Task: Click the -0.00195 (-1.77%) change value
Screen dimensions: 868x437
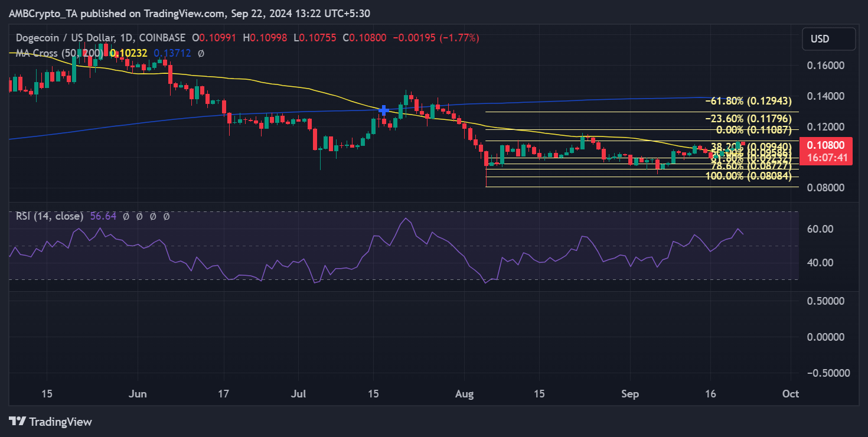Action: 438,38
